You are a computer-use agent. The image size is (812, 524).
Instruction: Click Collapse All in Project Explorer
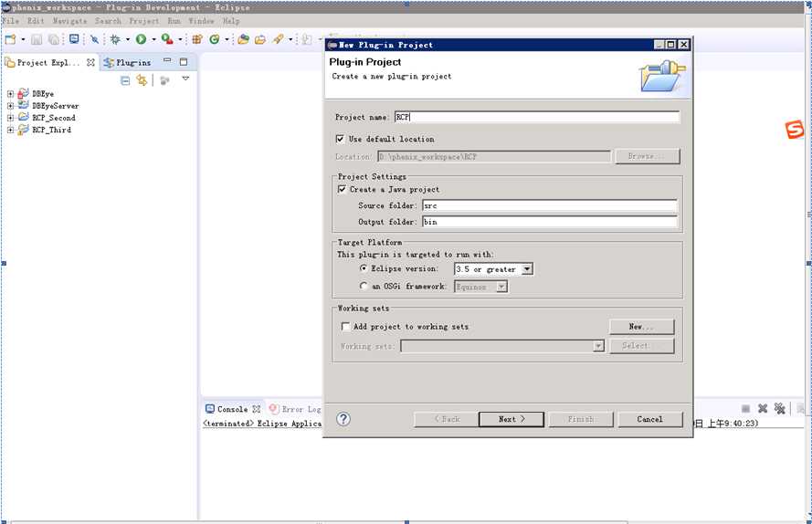[125, 80]
